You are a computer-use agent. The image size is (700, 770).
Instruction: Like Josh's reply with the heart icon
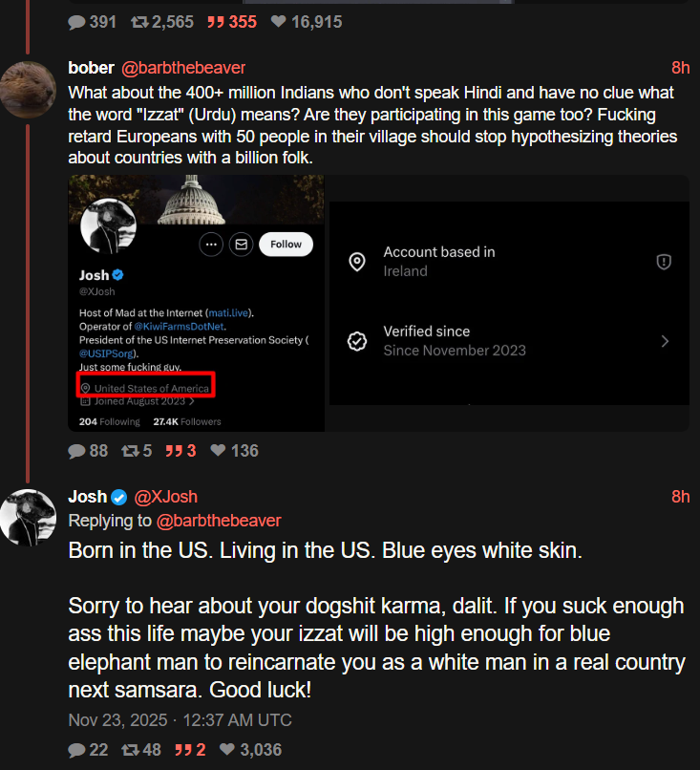[x=226, y=751]
